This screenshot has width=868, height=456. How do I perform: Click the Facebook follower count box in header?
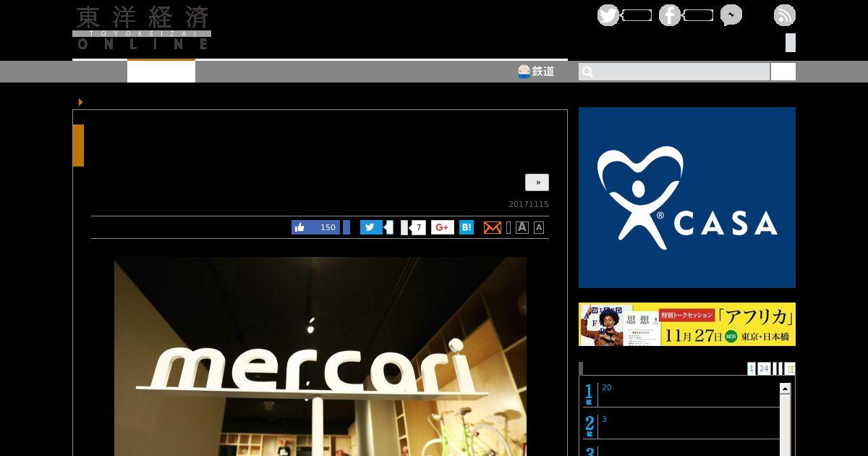point(698,15)
